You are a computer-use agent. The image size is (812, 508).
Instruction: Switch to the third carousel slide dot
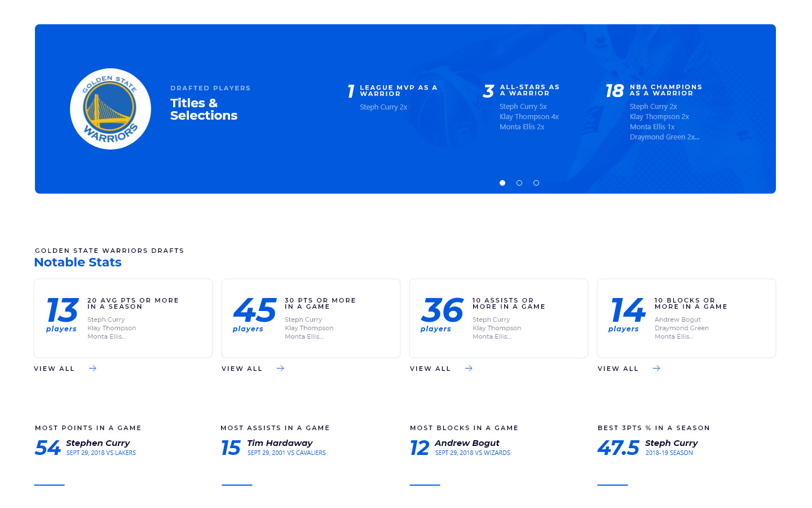click(x=536, y=183)
